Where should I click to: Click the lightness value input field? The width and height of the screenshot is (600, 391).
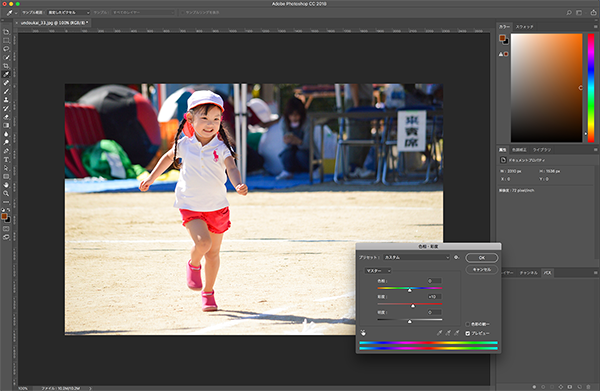(434, 312)
